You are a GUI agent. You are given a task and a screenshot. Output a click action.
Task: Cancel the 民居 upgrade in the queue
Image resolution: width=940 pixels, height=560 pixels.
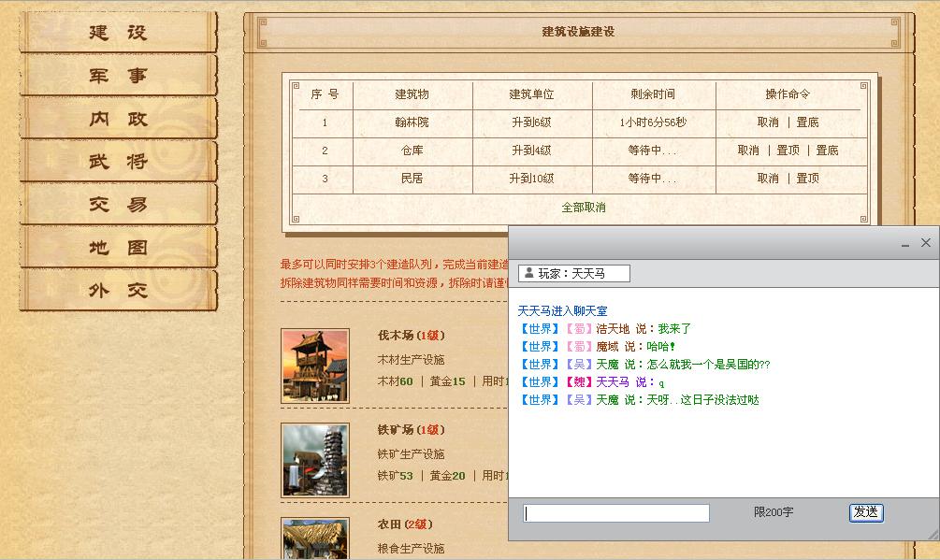pos(768,179)
